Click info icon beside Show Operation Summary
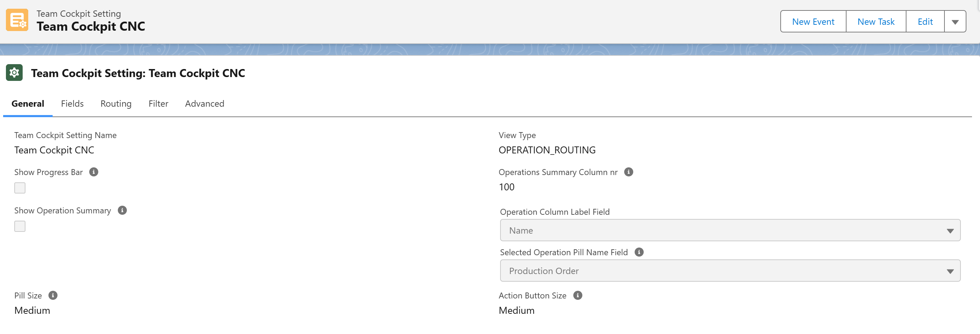 (x=122, y=210)
